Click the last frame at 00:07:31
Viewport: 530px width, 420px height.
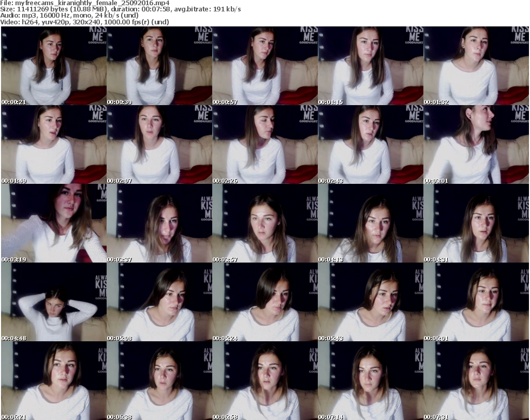click(476, 381)
